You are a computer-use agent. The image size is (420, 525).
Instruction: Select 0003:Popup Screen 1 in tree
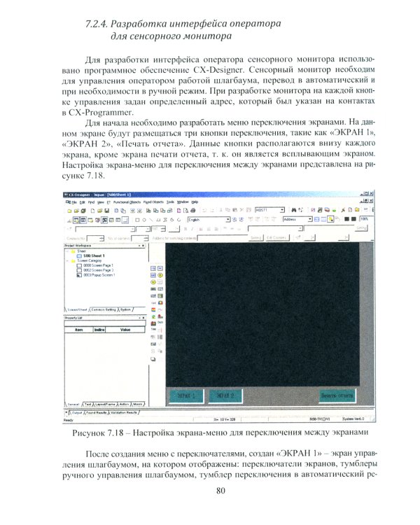[x=99, y=275]
